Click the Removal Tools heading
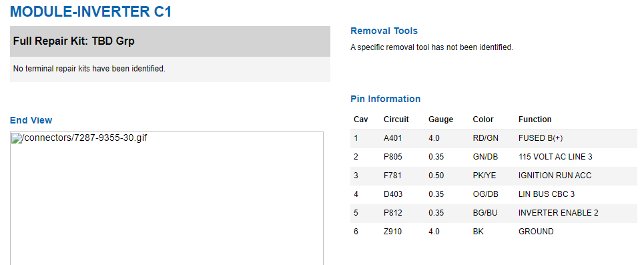Viewport: 644px width, 265px height. click(384, 31)
